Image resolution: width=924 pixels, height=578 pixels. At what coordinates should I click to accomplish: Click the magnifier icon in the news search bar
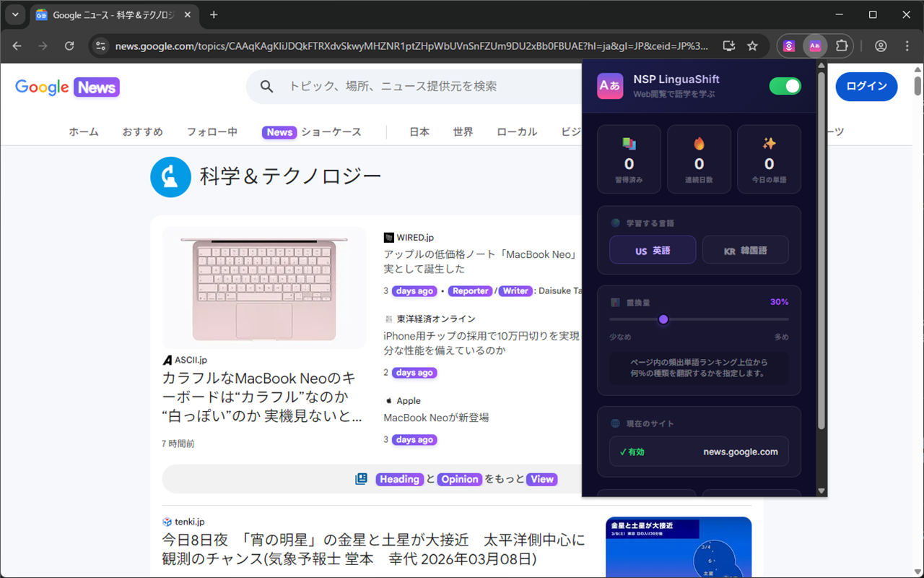click(x=266, y=86)
